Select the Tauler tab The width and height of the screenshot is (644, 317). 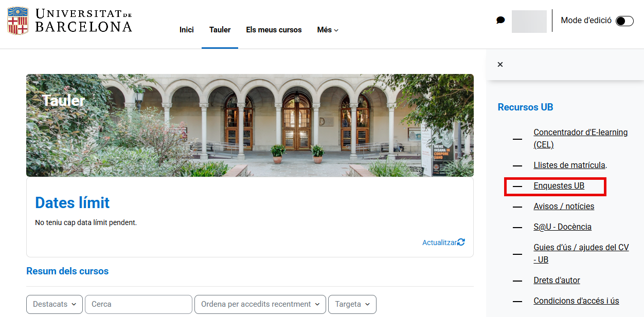click(220, 30)
